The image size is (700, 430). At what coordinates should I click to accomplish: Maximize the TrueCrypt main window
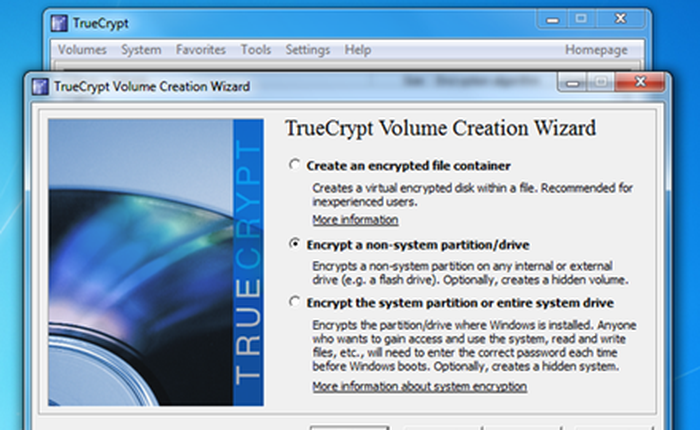click(x=581, y=19)
